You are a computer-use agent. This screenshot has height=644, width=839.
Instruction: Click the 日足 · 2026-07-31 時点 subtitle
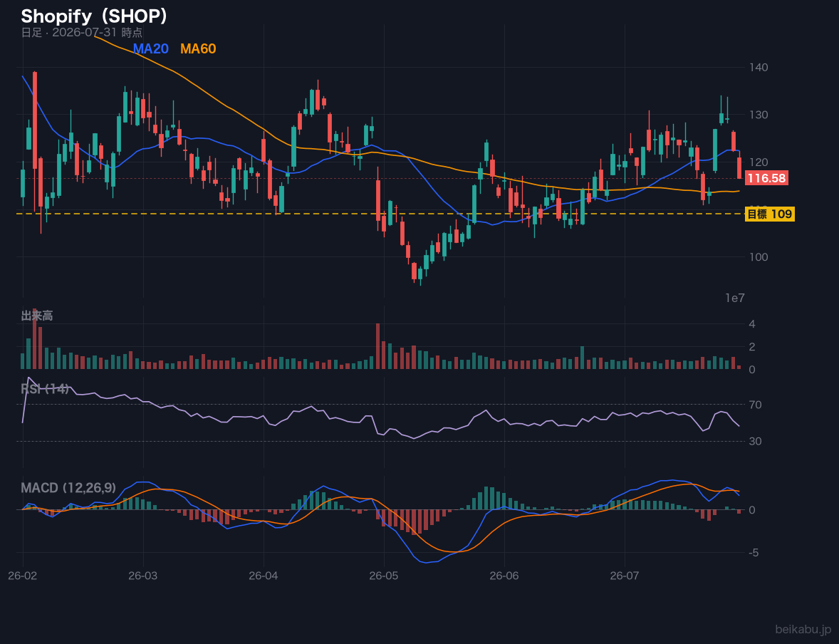click(82, 33)
